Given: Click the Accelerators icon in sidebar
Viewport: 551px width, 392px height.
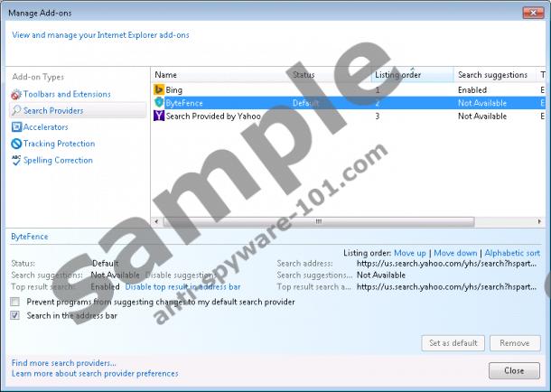Looking at the screenshot, I should [x=15, y=127].
